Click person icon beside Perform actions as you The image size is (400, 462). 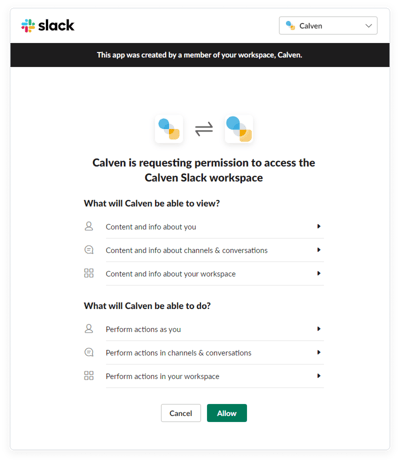pos(89,329)
